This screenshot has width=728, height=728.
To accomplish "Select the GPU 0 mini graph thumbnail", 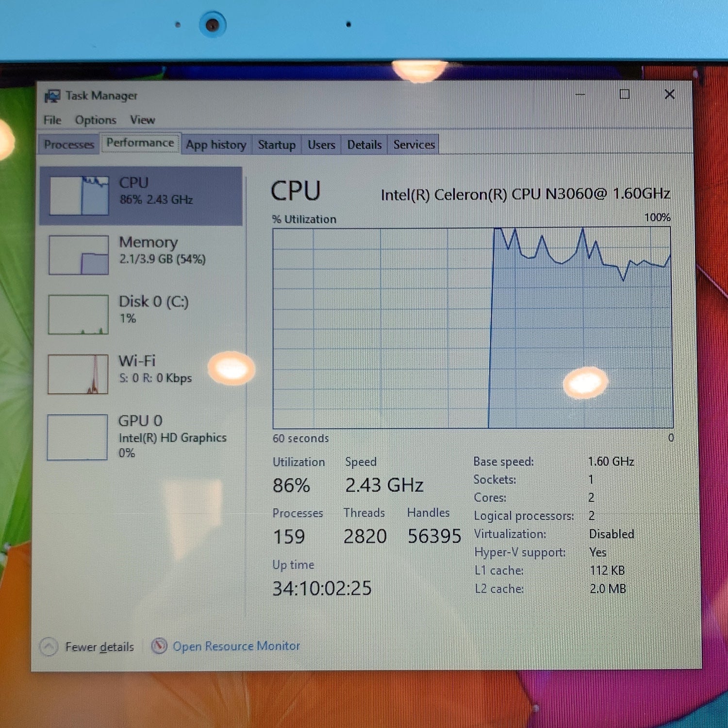I will (x=77, y=437).
